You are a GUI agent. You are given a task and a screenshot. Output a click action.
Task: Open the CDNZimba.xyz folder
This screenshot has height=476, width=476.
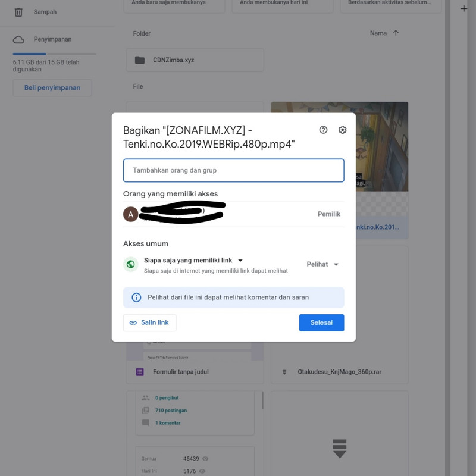coord(195,60)
